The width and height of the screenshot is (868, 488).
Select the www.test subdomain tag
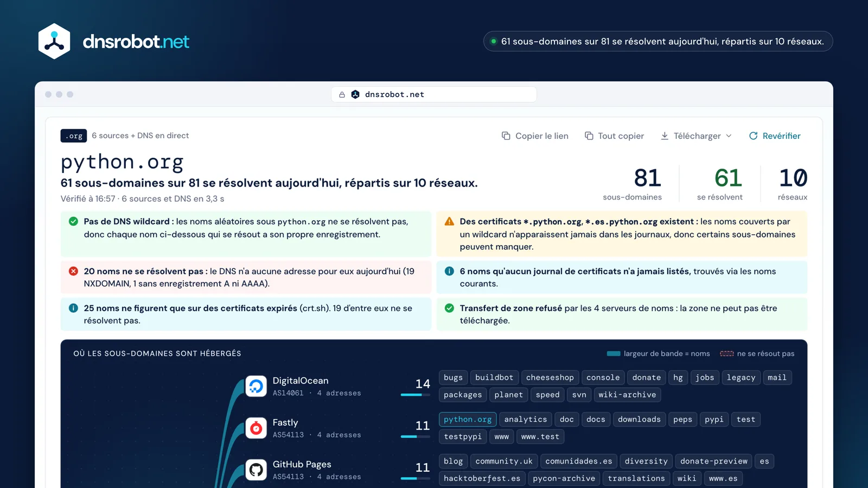pos(540,436)
